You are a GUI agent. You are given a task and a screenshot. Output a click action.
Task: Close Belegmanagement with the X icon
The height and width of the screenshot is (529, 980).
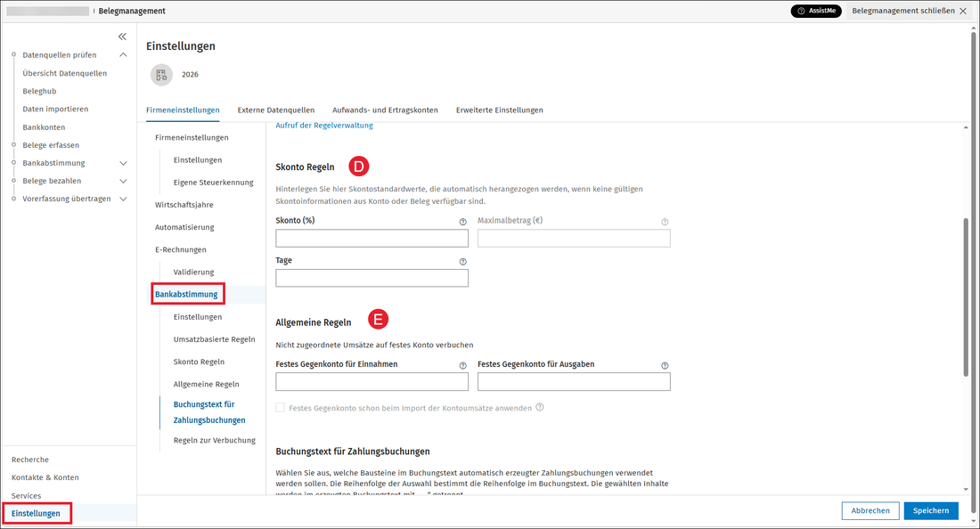963,11
